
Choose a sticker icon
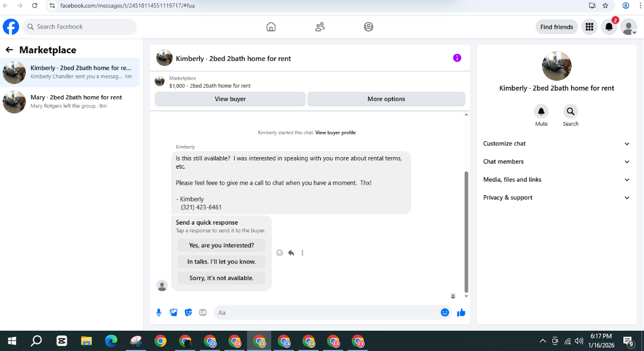pos(189,313)
